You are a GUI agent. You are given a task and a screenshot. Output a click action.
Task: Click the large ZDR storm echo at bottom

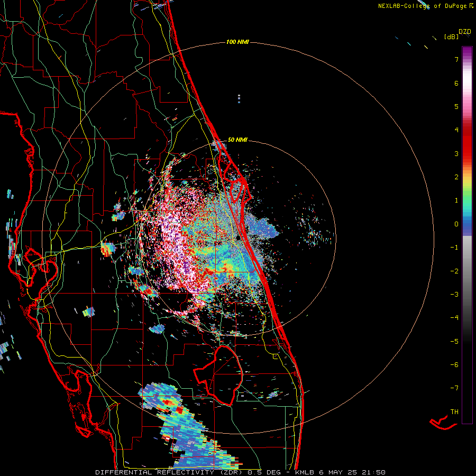[188, 428]
